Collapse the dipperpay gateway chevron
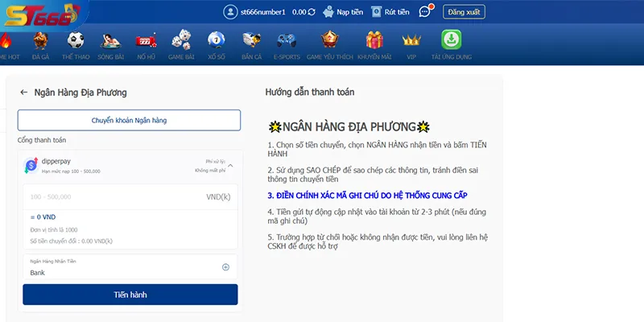The height and width of the screenshot is (322, 644). (230, 166)
